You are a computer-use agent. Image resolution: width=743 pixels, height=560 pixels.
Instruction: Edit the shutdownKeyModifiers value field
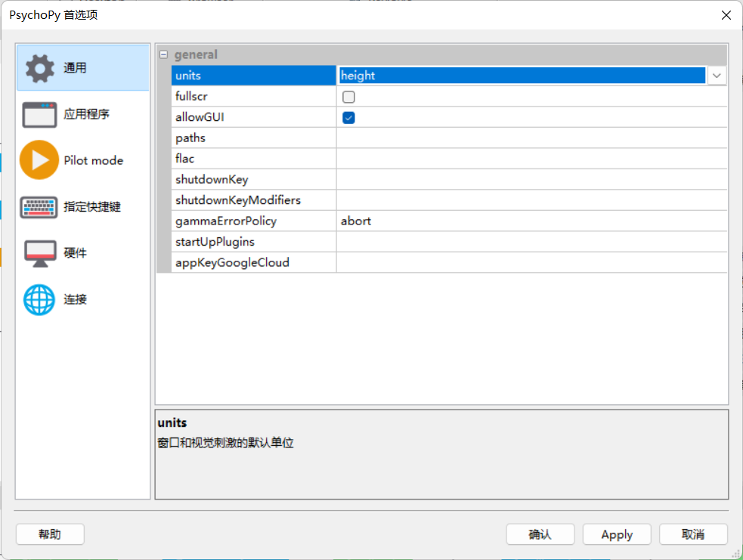531,200
